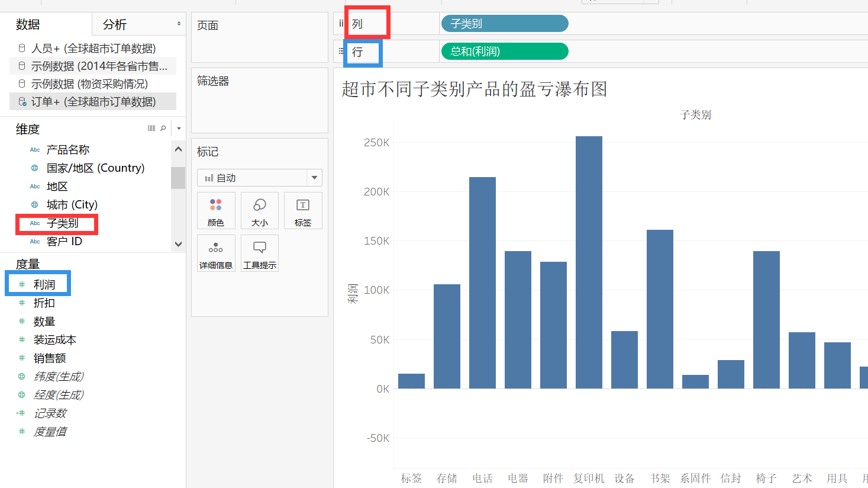This screenshot has width=868, height=488.
Task: Select the 利润 measure field
Action: [44, 284]
